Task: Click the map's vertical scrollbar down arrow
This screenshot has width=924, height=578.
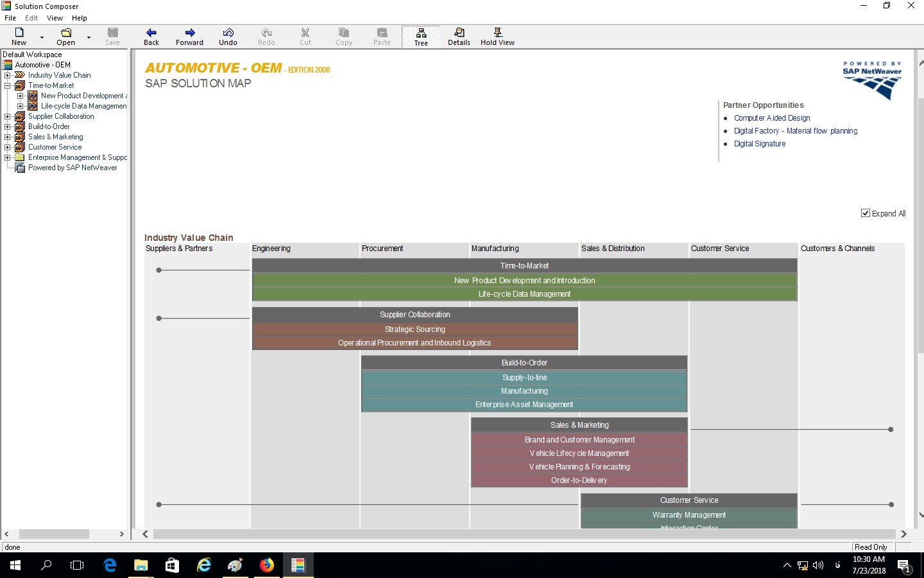Action: [921, 515]
